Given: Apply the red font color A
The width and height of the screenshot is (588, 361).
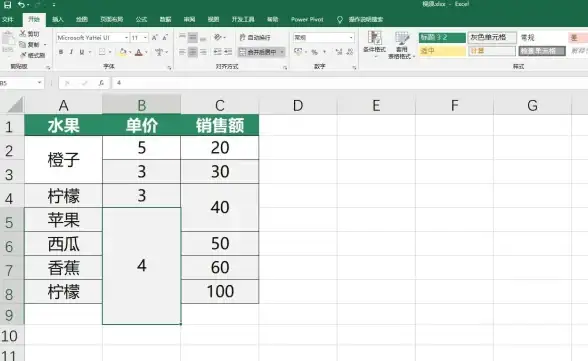Looking at the screenshot, I should point(139,52).
